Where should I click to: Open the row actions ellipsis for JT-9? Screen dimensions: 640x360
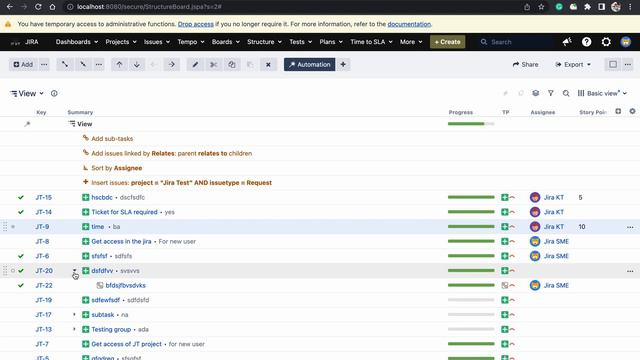click(630, 227)
